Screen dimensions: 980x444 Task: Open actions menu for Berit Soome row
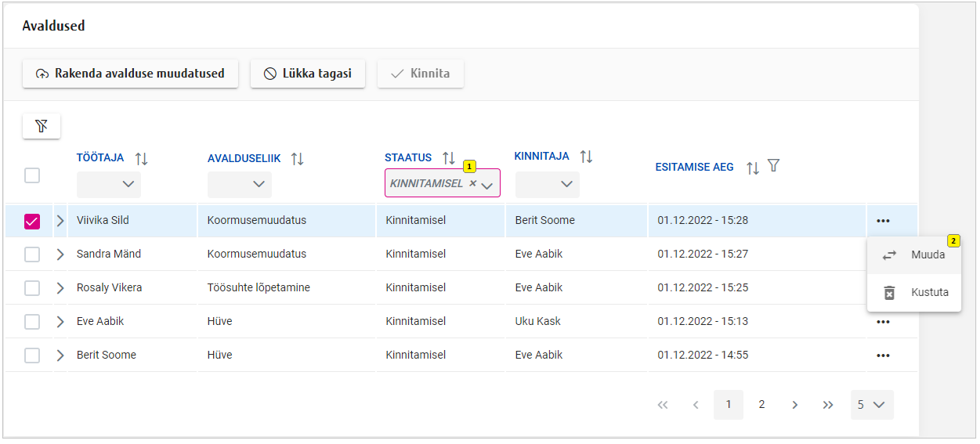click(x=883, y=356)
